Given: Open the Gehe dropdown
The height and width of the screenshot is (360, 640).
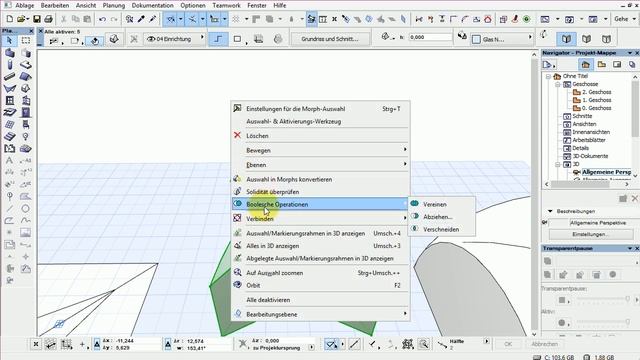Looking at the screenshot, I should 625,19.
